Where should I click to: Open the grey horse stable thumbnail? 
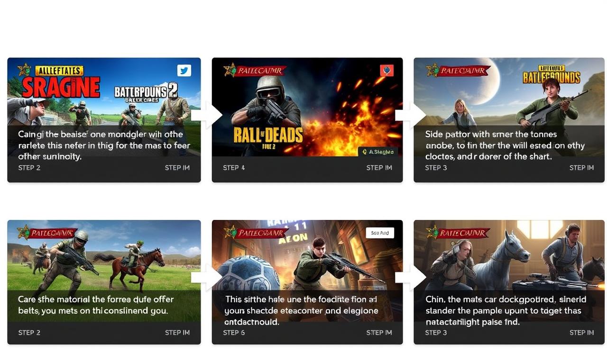tap(509, 271)
